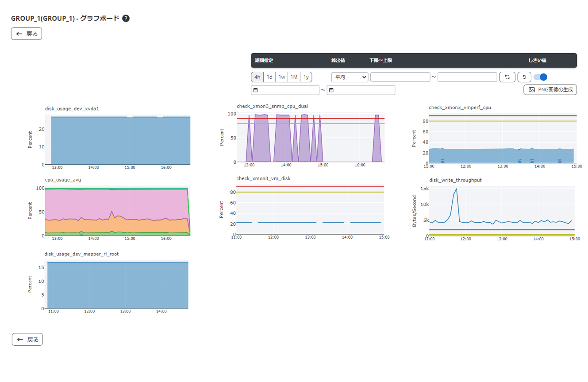
Task: Click the しきい値 header label
Action: click(537, 60)
